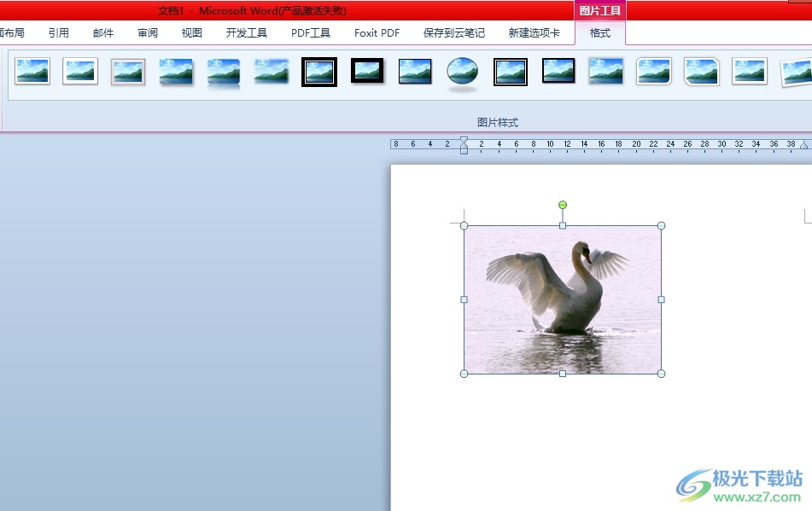Click the right indent marker on the ruler
Image resolution: width=812 pixels, height=511 pixels.
coord(803,145)
